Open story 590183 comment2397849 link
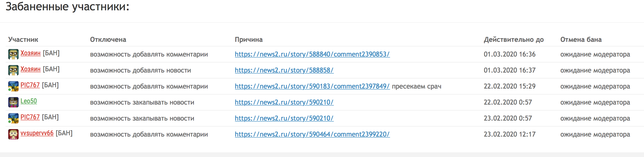644x157 pixels. [312, 86]
